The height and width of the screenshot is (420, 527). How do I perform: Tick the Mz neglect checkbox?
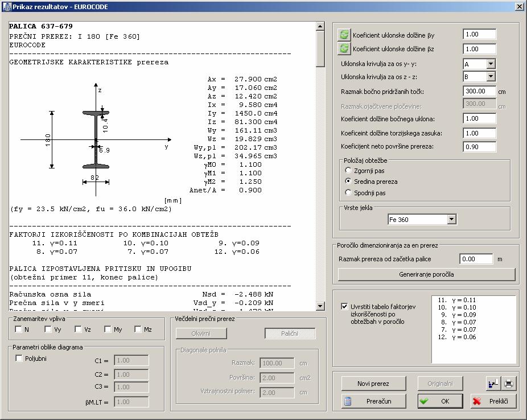[x=138, y=330]
